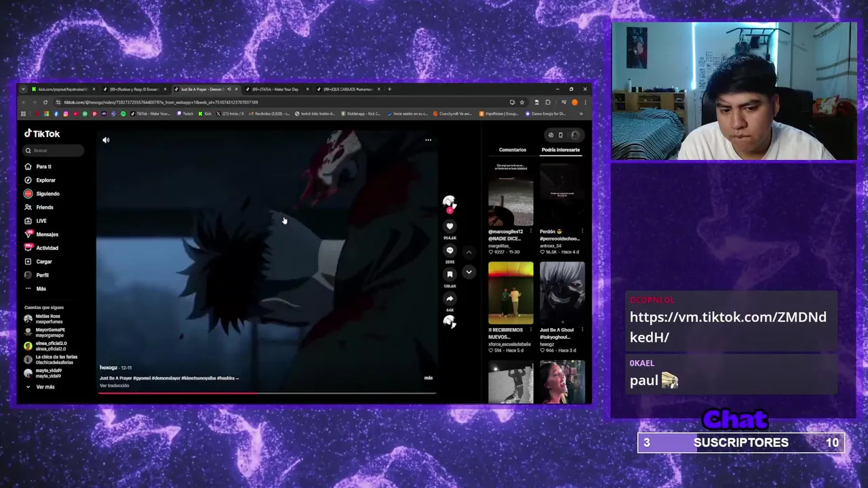Expand the Más sidebar menu

pos(35,289)
